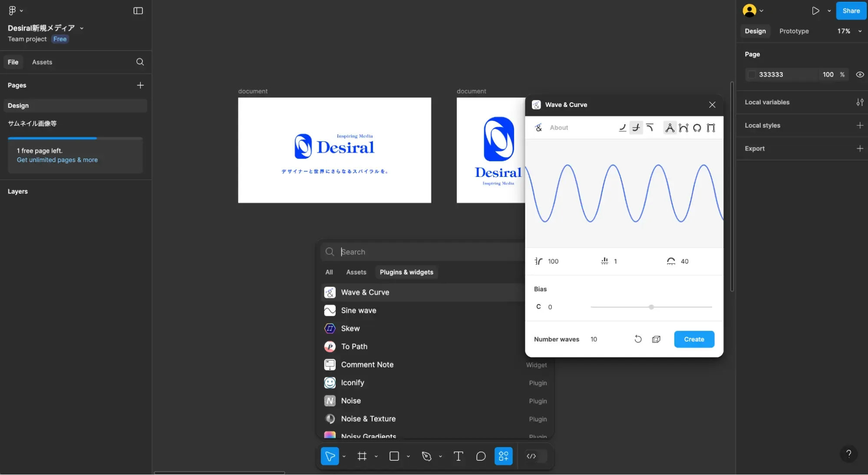Select the square wave curve type
Screen dimensions: 868x475
pyautogui.click(x=711, y=127)
